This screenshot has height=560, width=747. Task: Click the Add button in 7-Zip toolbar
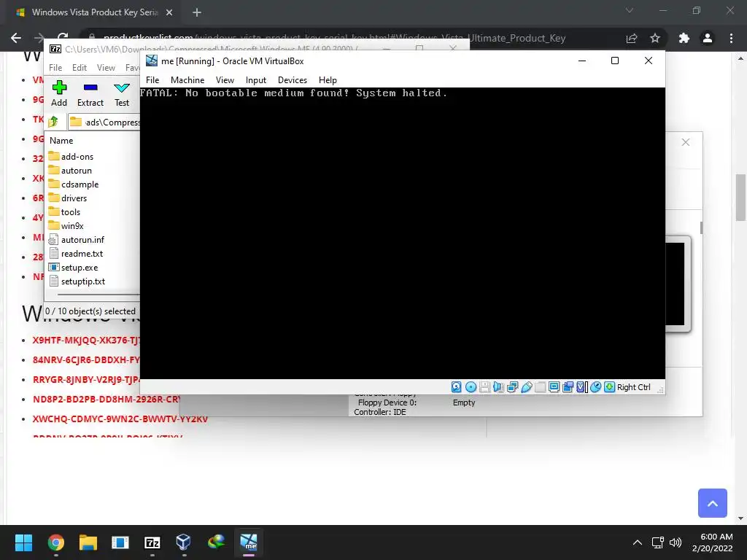pos(59,94)
